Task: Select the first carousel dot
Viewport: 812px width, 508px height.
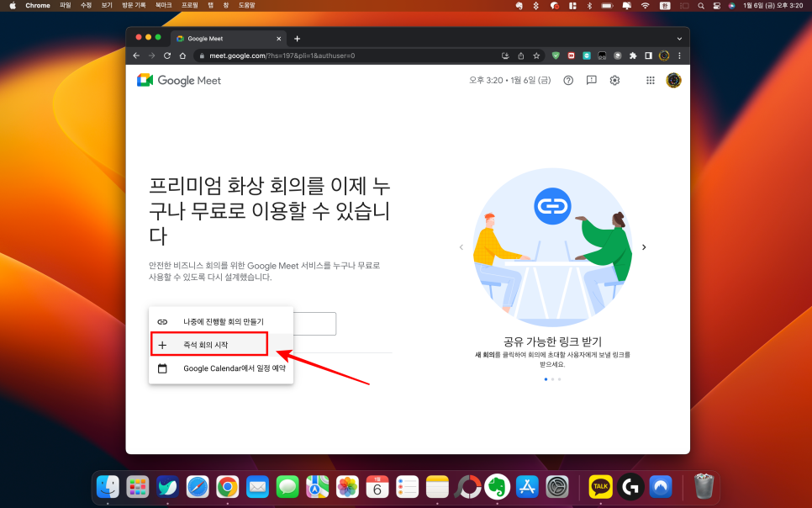Action: tap(546, 379)
